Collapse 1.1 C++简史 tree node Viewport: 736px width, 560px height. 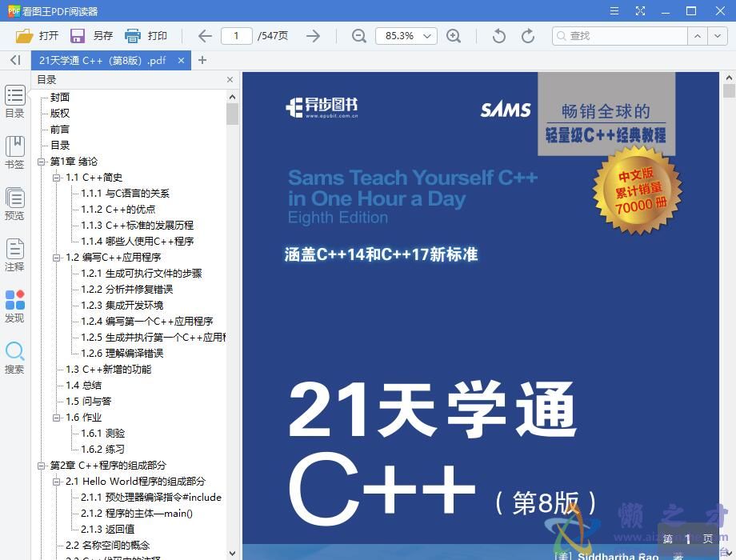coord(56,178)
